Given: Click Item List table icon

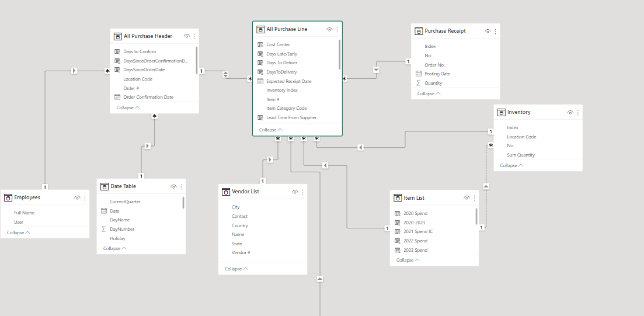Looking at the screenshot, I should tap(398, 198).
